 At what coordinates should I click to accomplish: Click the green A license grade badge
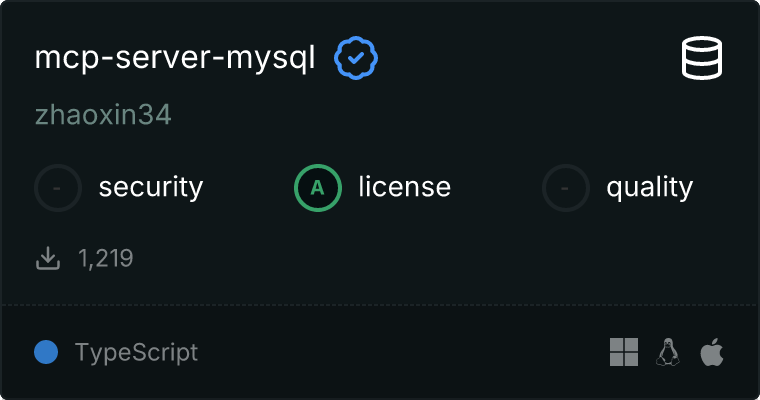tap(318, 187)
